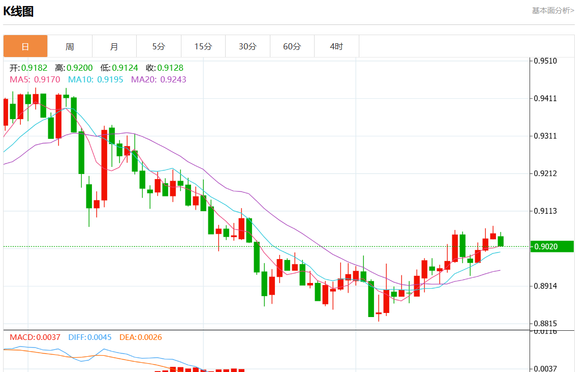The width and height of the screenshot is (588, 372).
Task: Open the 4时 chart tab
Action: tap(336, 46)
